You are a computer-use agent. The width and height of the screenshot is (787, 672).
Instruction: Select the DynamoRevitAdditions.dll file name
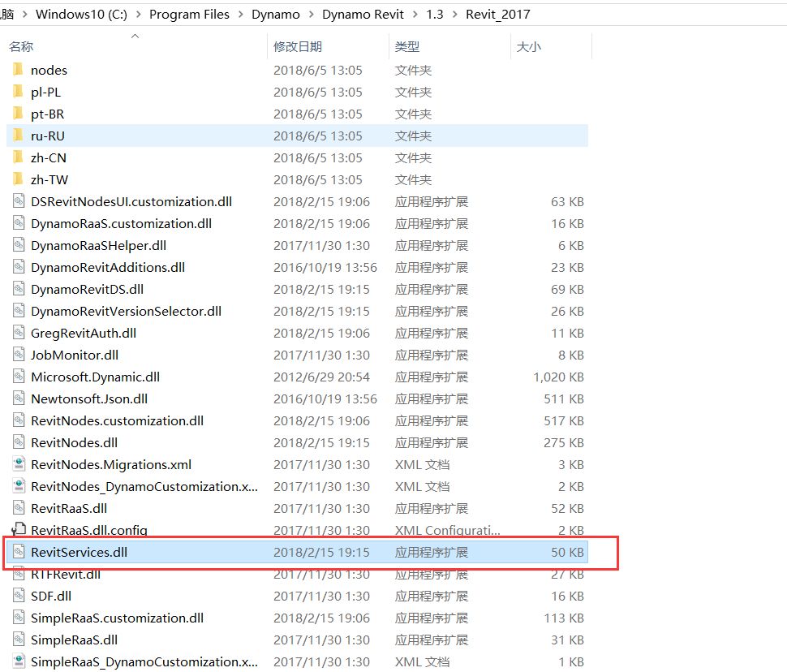(108, 267)
